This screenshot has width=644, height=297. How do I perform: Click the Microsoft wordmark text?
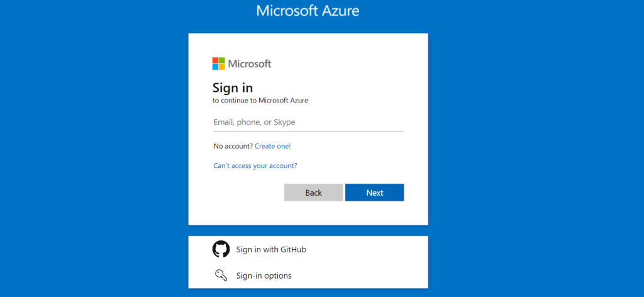(250, 64)
